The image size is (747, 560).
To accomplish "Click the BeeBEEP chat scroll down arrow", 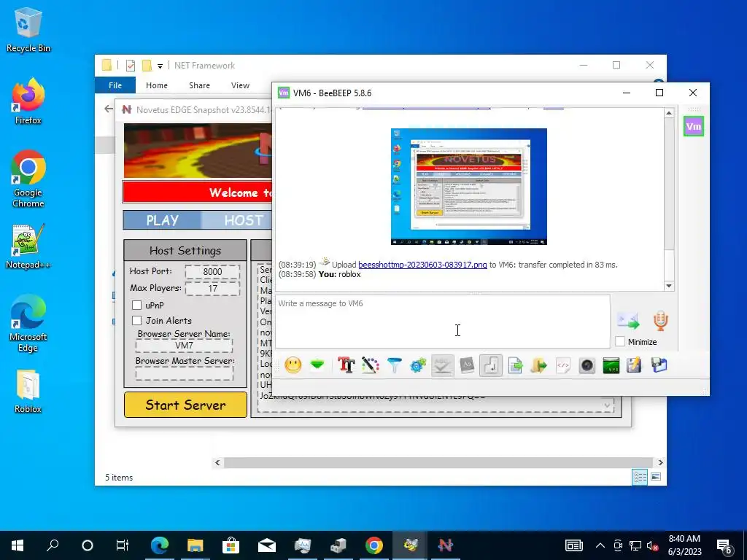I will coord(669,286).
